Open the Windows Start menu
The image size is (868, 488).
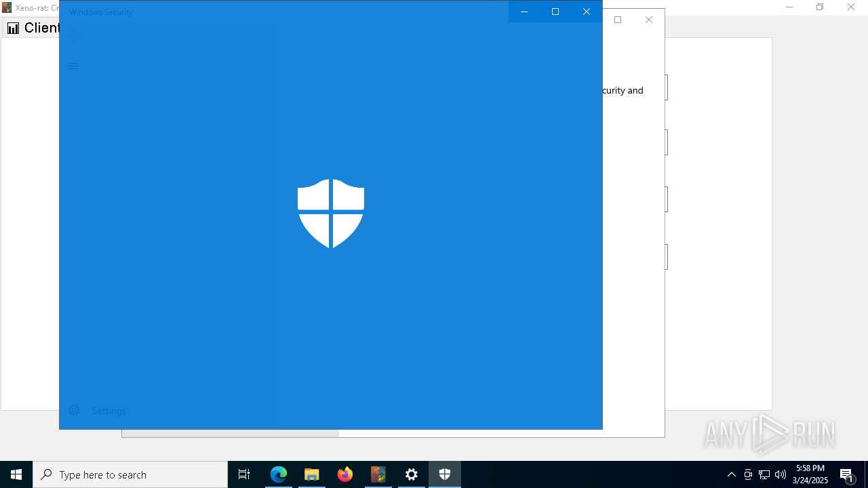point(16,474)
